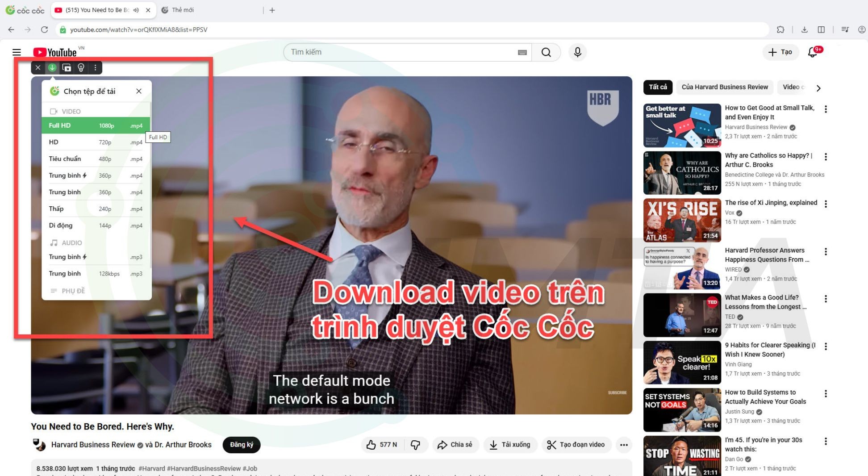
Task: Click the lightbulb icon on video toolbar
Action: [x=81, y=67]
